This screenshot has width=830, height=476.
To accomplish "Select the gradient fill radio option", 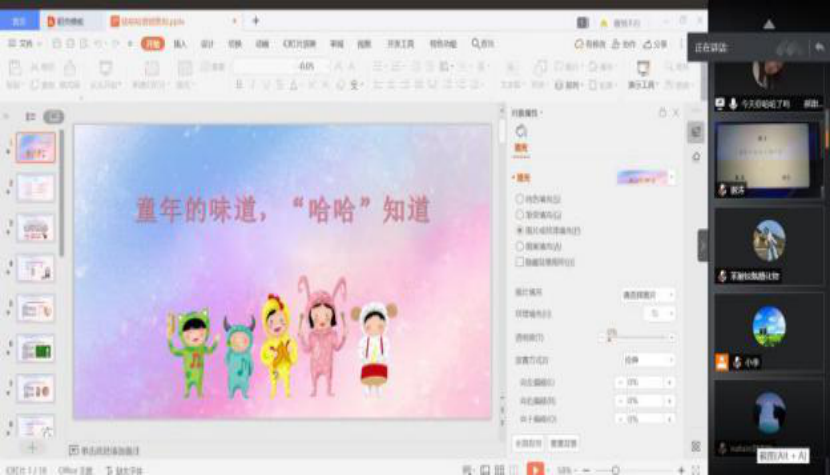I will (519, 214).
